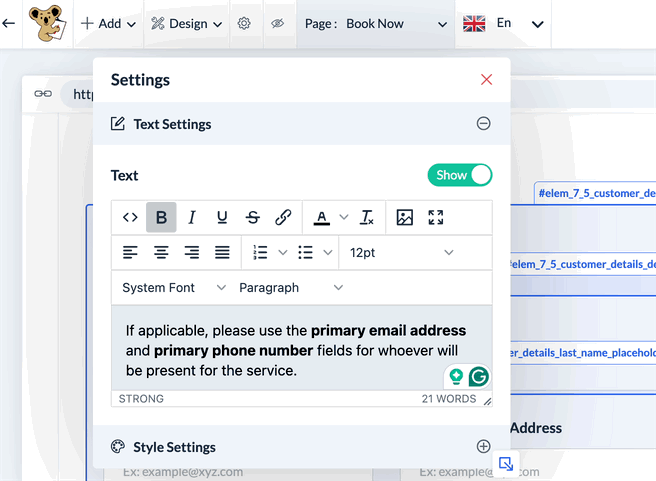
Task: Underline the selected text
Action: 222,217
